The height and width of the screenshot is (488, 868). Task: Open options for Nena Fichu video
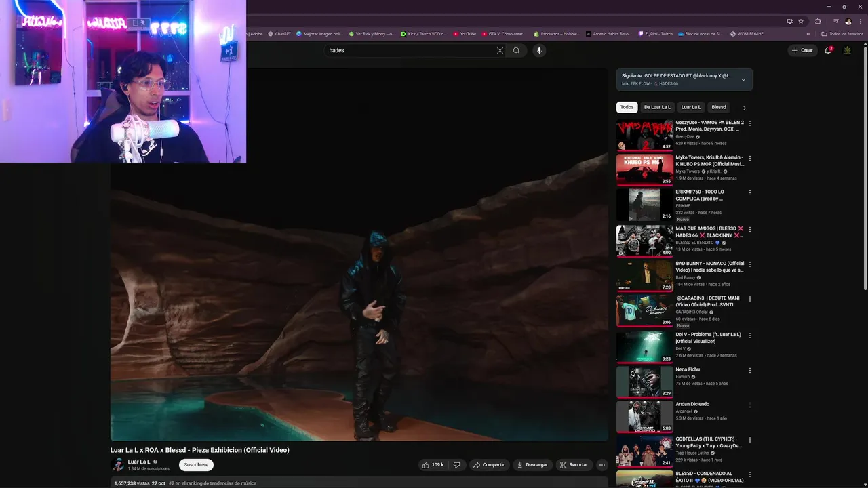click(x=749, y=371)
